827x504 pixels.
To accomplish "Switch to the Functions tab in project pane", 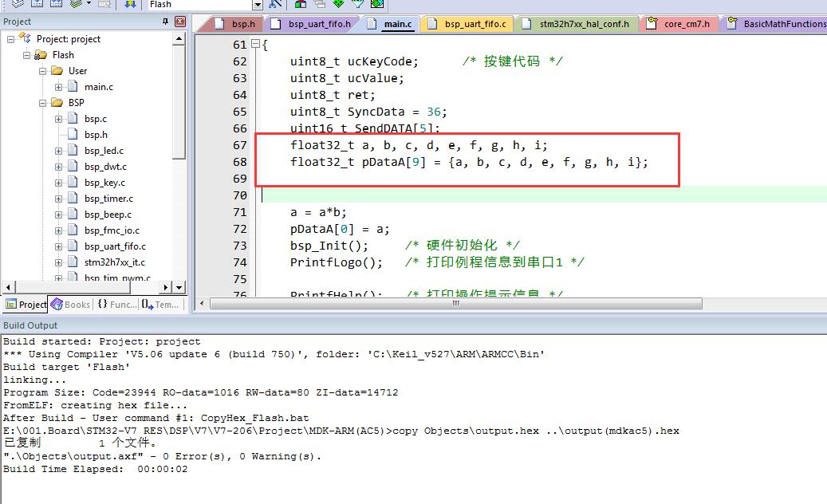I will pos(116,305).
